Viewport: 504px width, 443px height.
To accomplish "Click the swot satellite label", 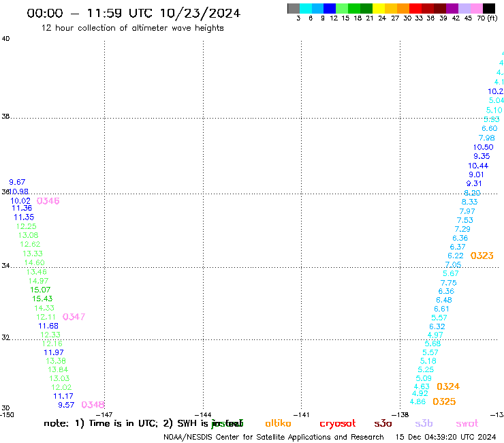I will pos(467,424).
